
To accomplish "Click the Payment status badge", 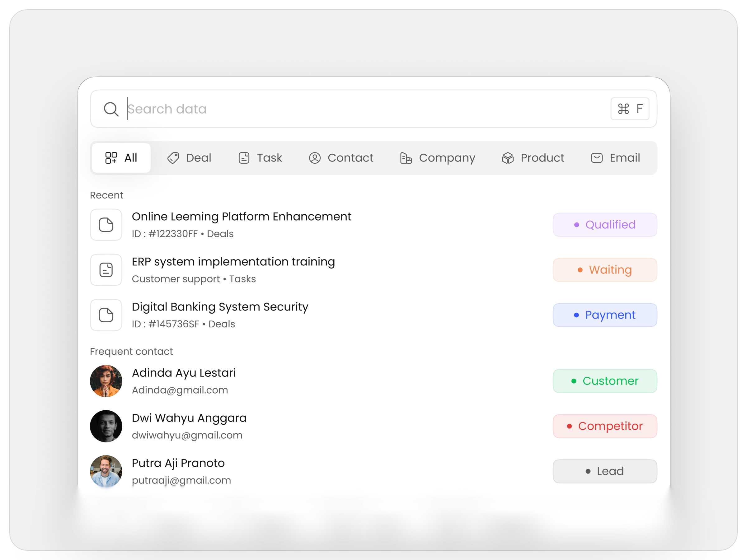I will (x=604, y=315).
